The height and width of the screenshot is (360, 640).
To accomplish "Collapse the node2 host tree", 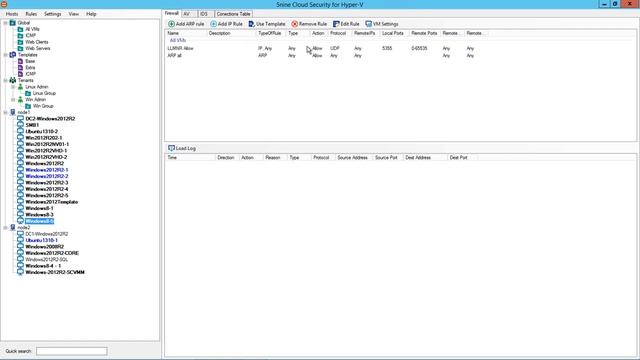I will point(5,227).
